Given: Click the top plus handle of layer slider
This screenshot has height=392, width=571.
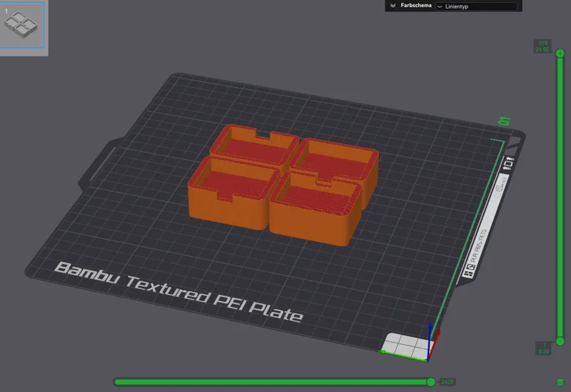Looking at the screenshot, I should (560, 54).
